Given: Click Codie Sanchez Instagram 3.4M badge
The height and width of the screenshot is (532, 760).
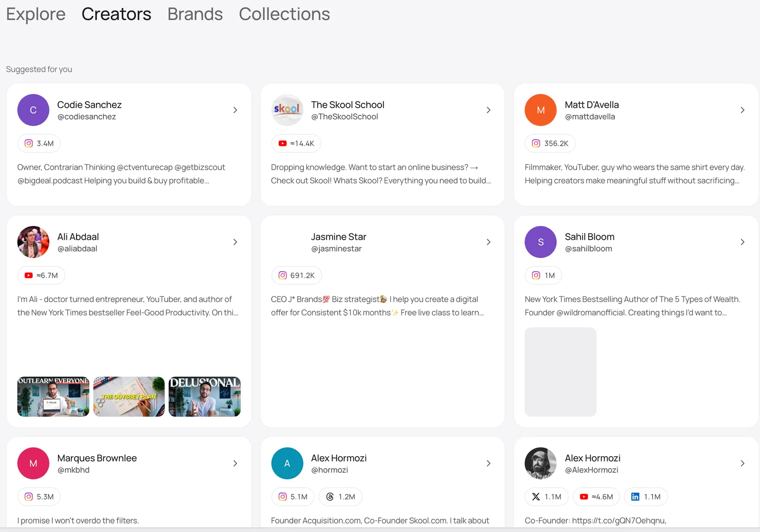Looking at the screenshot, I should [x=39, y=143].
